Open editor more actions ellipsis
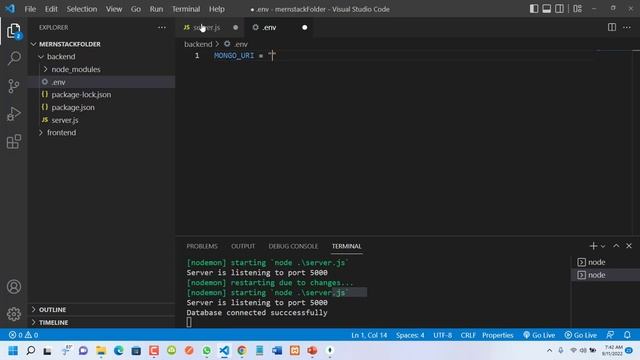The height and width of the screenshot is (360, 640). click(627, 27)
